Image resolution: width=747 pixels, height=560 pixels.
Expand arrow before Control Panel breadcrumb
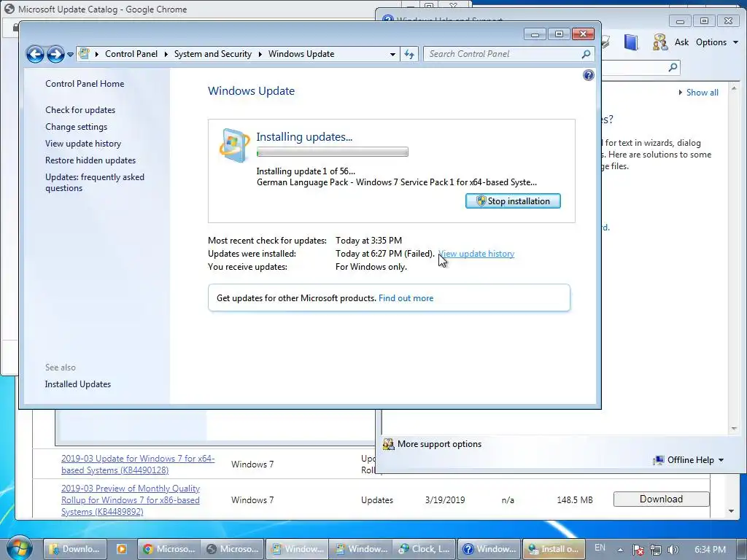(97, 54)
